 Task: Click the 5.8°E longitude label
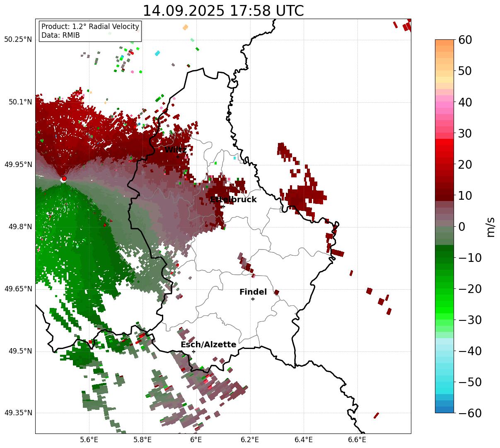[143, 440]
